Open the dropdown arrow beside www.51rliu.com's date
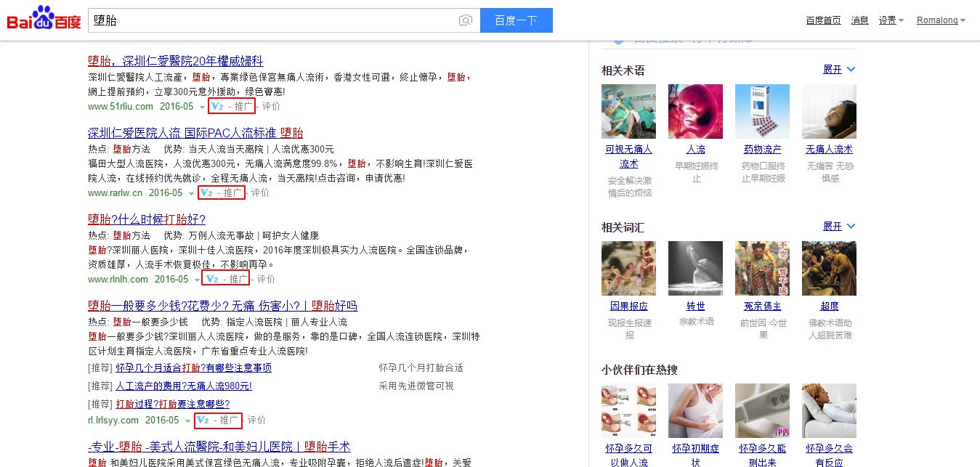Image resolution: width=980 pixels, height=467 pixels. 203,107
